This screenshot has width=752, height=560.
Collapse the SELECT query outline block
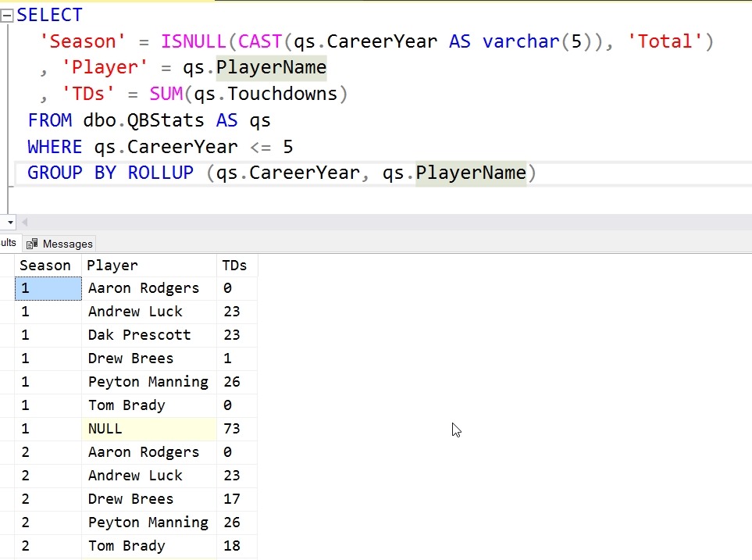[x=7, y=16]
